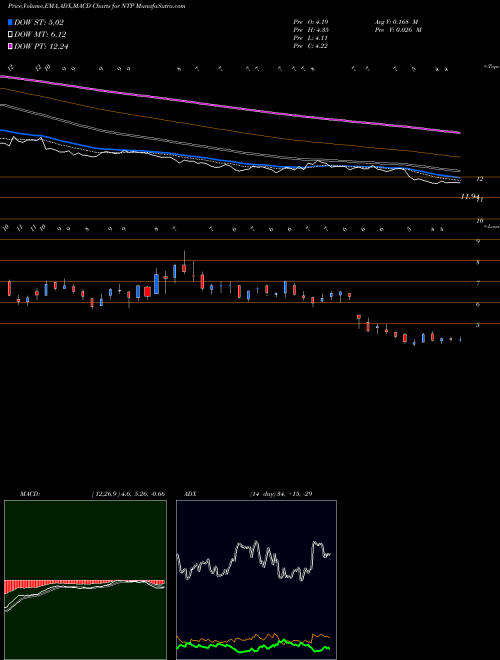
Task: Click the 6 price axis label
Action: coord(478,304)
